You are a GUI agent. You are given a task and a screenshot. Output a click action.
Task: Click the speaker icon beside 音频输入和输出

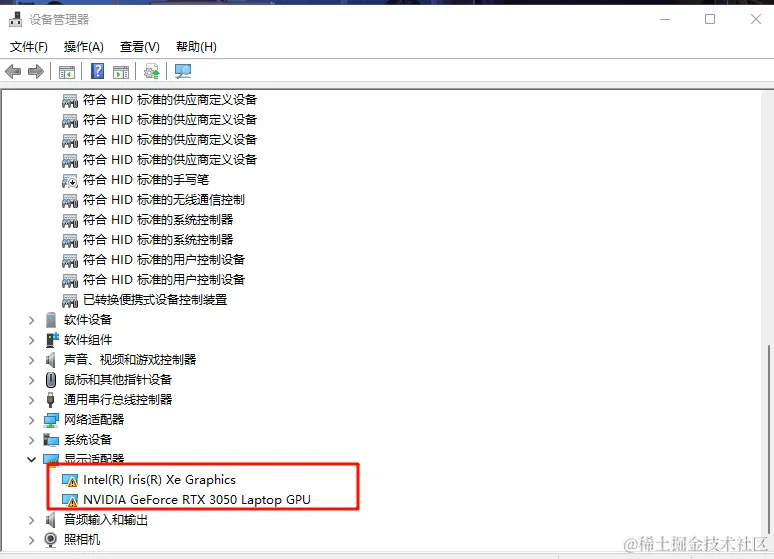[x=50, y=520]
